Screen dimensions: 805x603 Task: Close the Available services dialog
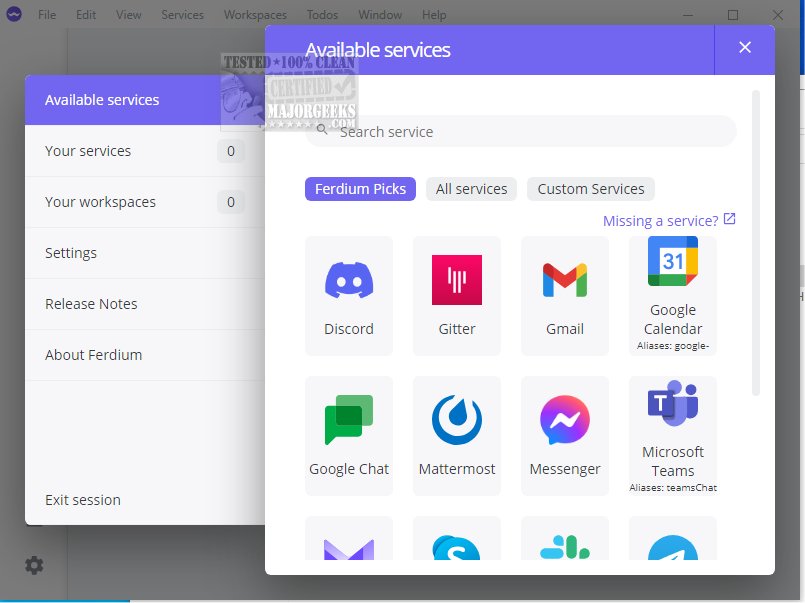pos(744,48)
